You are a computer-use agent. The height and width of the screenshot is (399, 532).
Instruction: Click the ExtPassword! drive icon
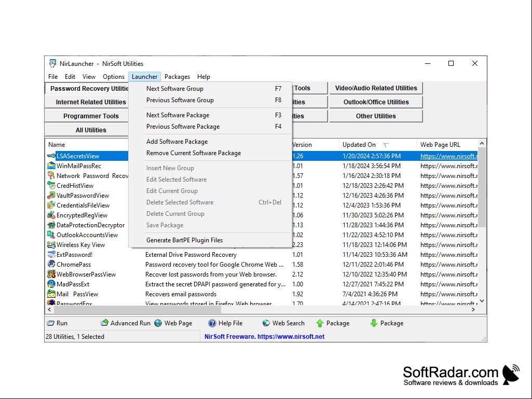[51, 254]
